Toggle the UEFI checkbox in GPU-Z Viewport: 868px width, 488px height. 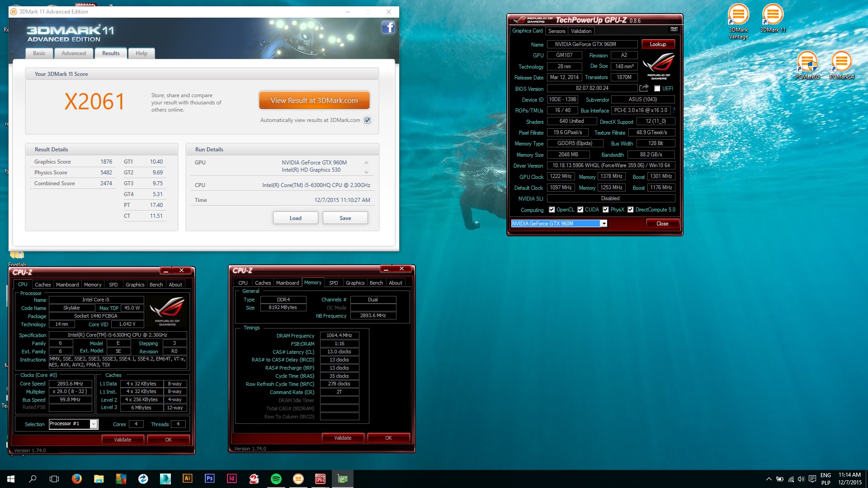[657, 89]
